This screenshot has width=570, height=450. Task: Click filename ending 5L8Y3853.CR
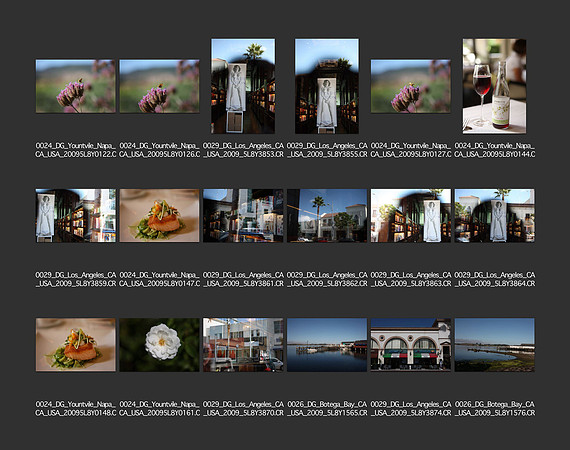tap(243, 150)
